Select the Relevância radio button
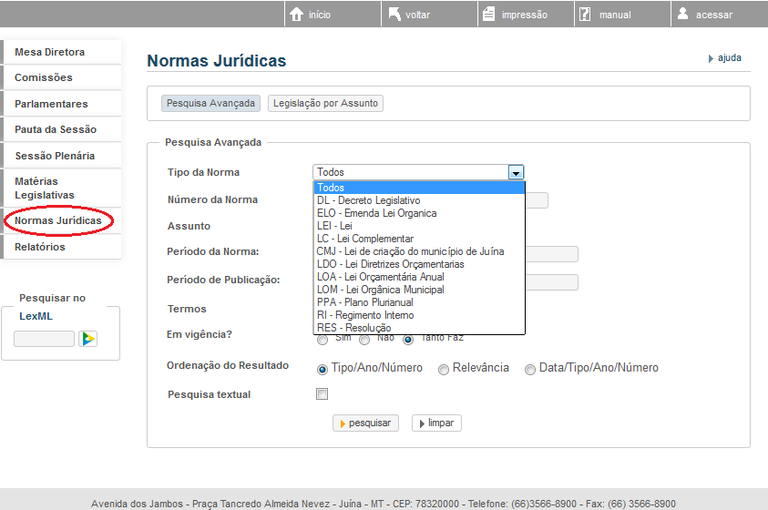768x510 pixels. coord(443,369)
